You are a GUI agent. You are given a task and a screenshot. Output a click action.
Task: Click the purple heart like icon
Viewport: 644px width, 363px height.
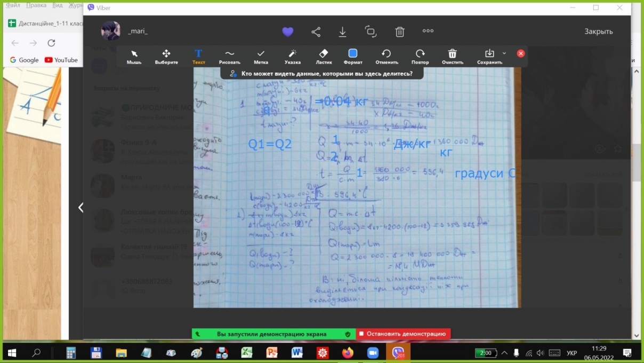pyautogui.click(x=288, y=31)
